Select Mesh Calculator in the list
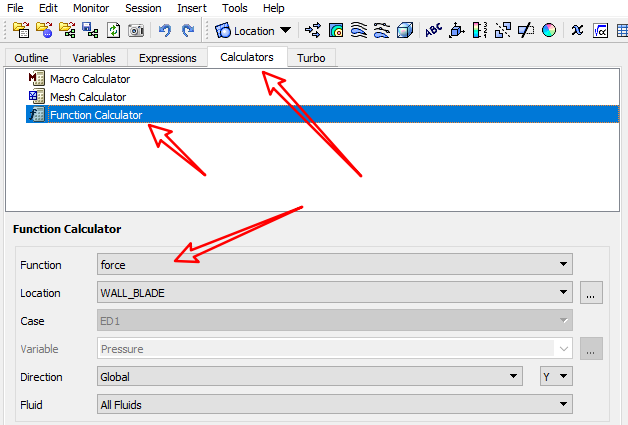 click(x=88, y=97)
